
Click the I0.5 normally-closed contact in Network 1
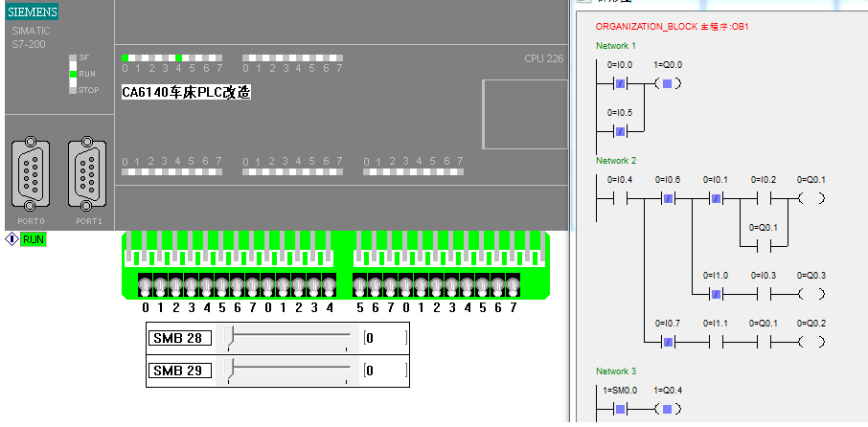point(620,131)
